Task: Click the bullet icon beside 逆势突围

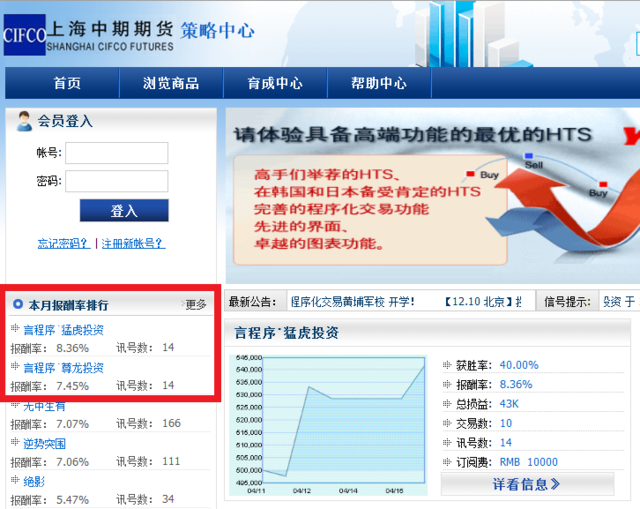Action: tap(15, 442)
